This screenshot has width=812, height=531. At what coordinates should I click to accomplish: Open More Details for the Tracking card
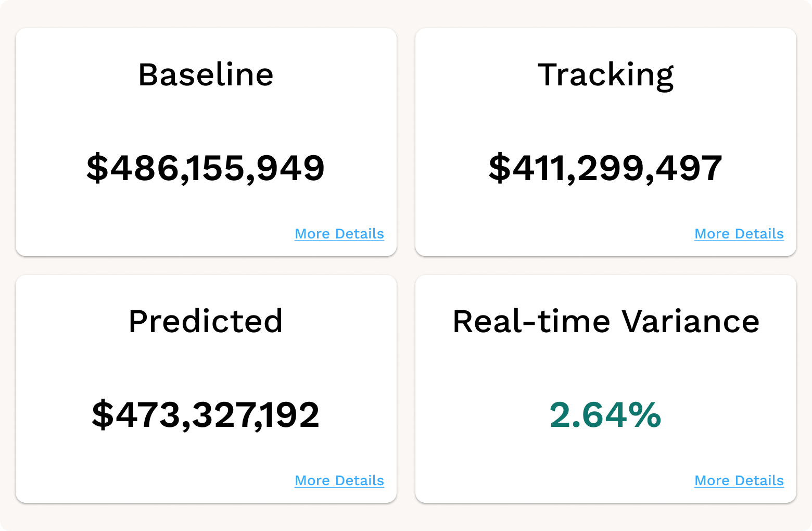click(x=739, y=234)
